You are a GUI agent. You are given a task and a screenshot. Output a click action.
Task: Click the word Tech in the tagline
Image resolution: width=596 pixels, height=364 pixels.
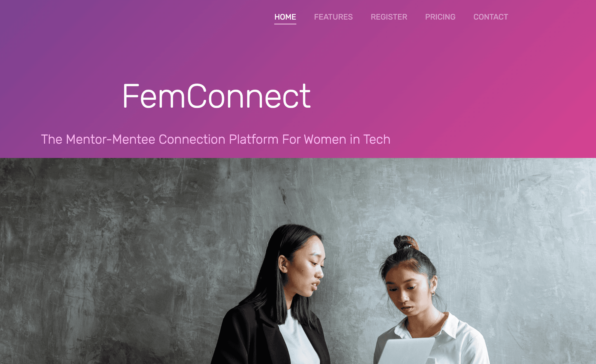pos(377,139)
